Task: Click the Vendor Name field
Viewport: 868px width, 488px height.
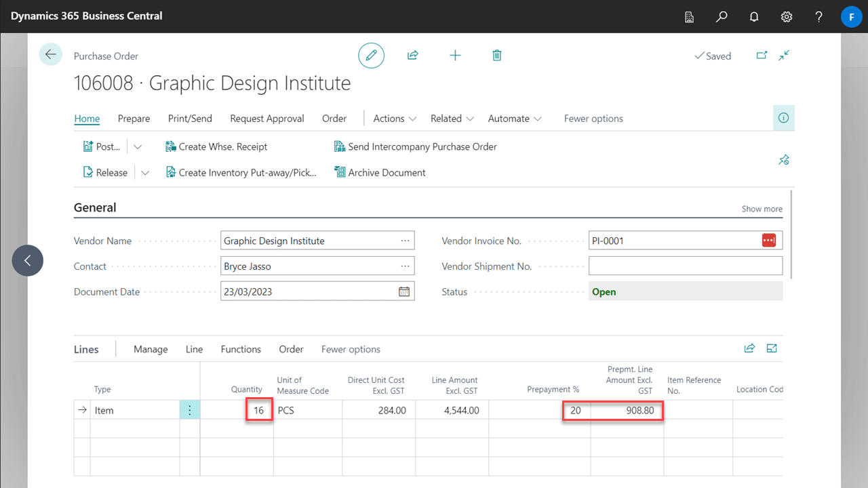Action: pos(317,241)
